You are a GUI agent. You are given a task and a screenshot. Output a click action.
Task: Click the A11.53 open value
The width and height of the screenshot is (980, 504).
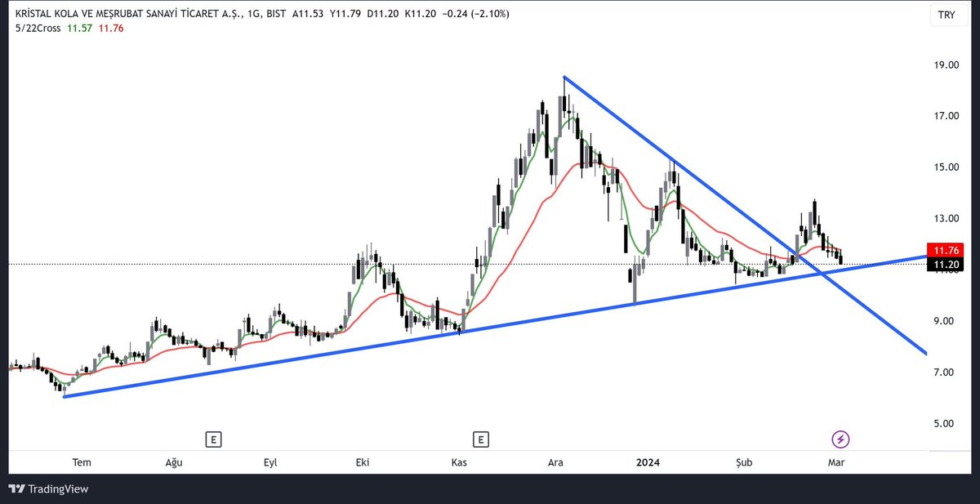[x=306, y=15]
